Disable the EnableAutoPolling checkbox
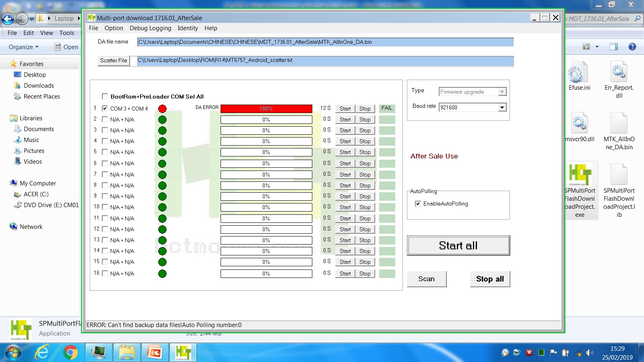The width and height of the screenshot is (644, 362). [418, 204]
